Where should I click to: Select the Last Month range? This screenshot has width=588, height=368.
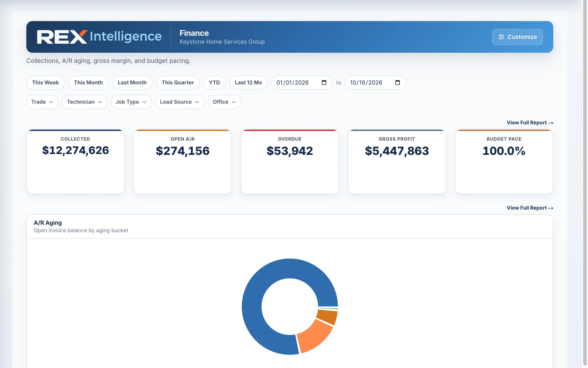point(132,82)
